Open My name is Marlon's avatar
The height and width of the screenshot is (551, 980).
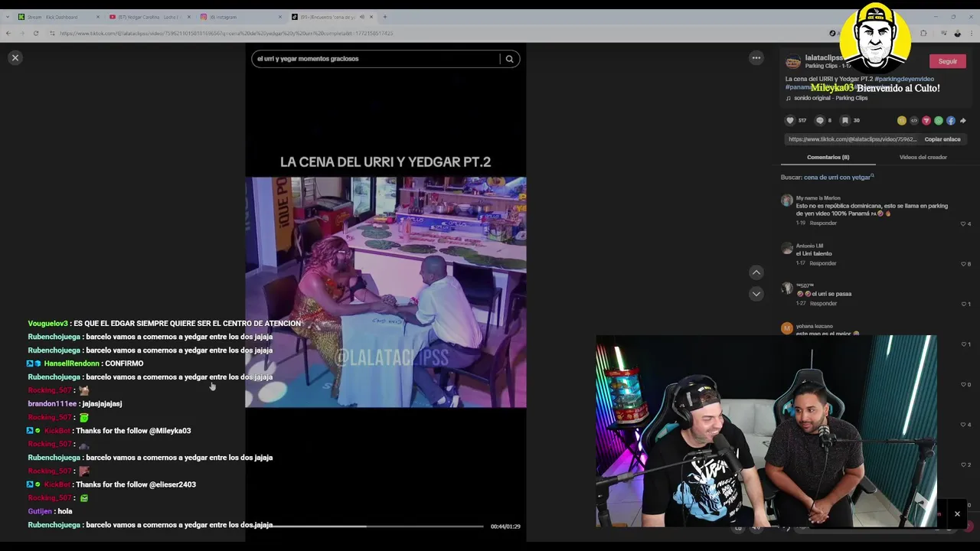point(786,201)
